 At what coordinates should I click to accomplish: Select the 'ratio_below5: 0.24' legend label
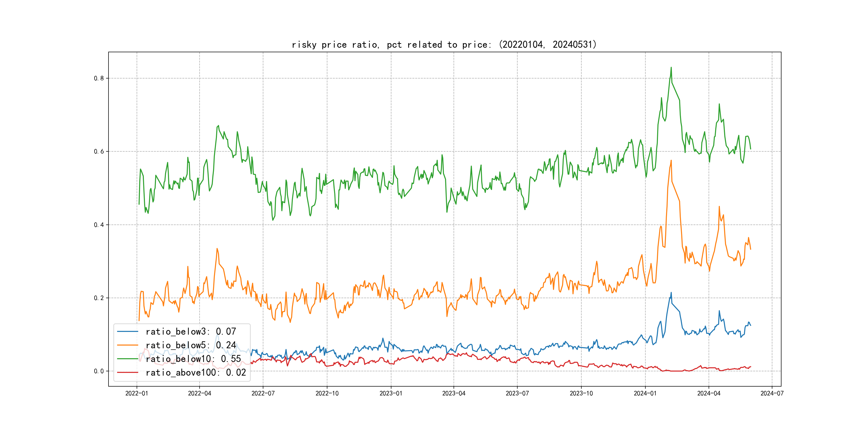pos(191,345)
